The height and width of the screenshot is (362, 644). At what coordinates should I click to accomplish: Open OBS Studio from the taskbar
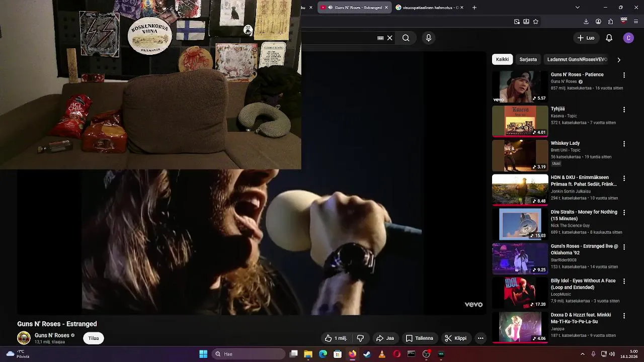click(x=426, y=354)
